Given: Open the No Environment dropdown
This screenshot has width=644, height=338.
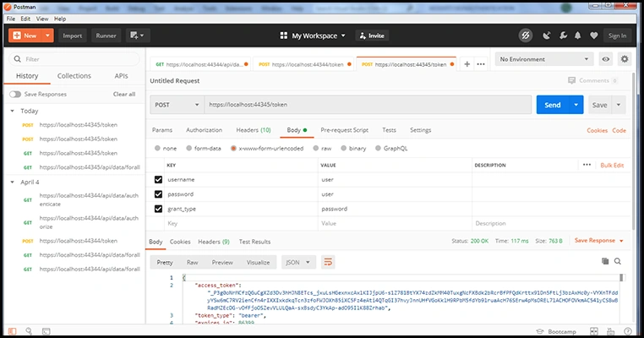Looking at the screenshot, I should tap(543, 59).
